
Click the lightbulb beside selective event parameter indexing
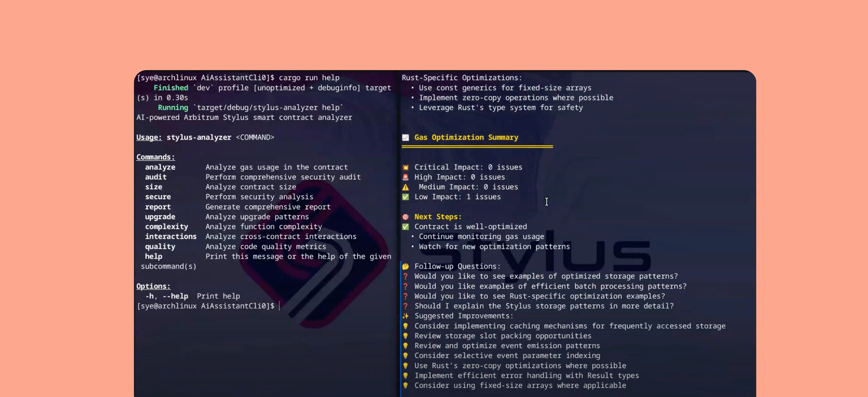(x=405, y=356)
